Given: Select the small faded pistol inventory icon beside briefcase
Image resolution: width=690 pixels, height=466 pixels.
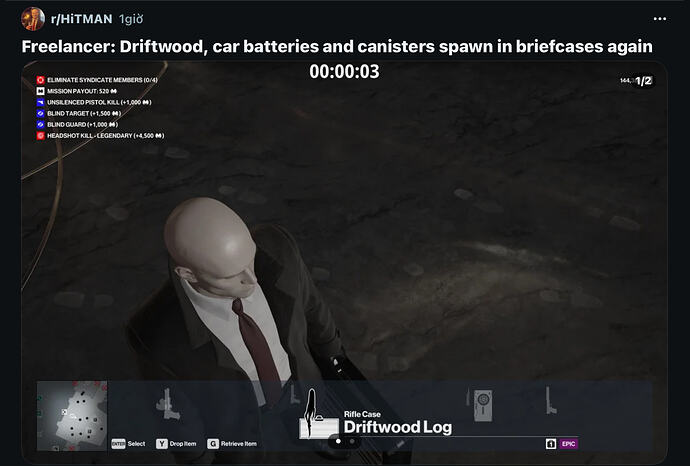Looking at the screenshot, I should click(x=294, y=395).
